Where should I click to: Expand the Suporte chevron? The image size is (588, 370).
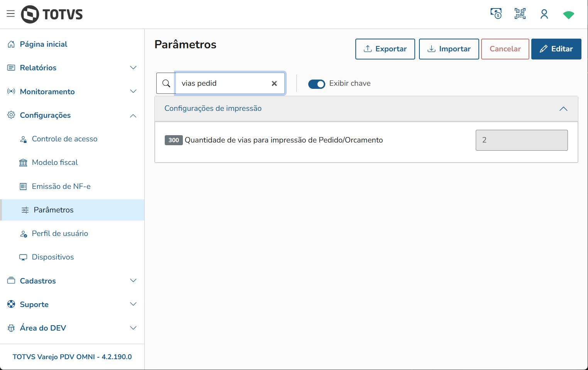pos(133,304)
